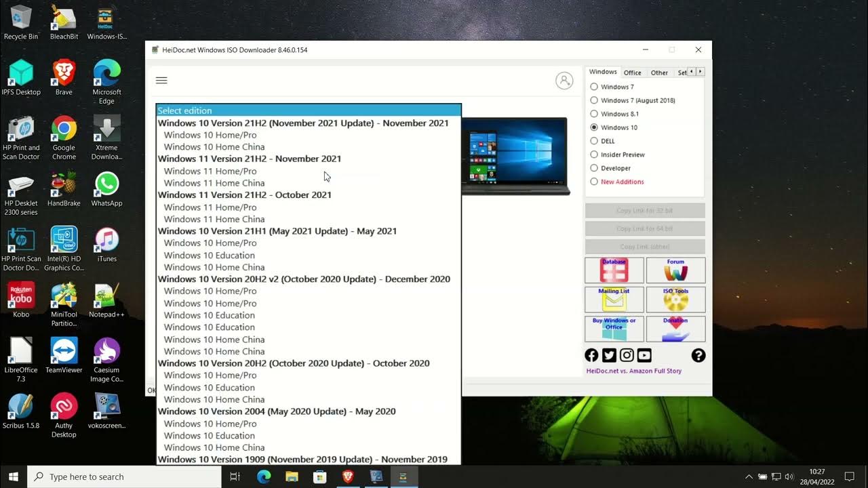Select BleachBit desktop shortcut
Image resolution: width=868 pixels, height=488 pixels.
point(64,22)
